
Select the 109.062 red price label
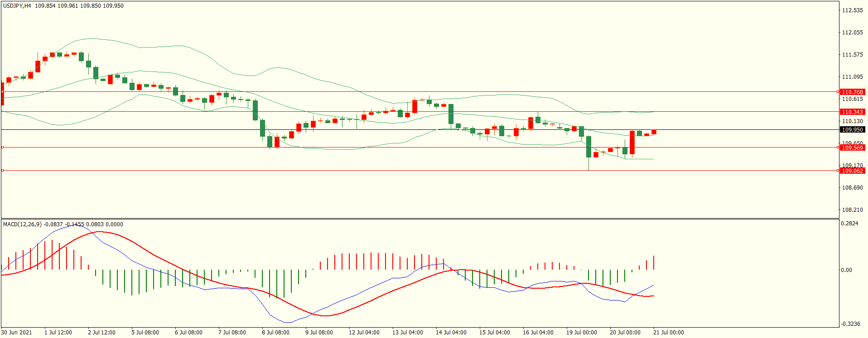[x=853, y=171]
